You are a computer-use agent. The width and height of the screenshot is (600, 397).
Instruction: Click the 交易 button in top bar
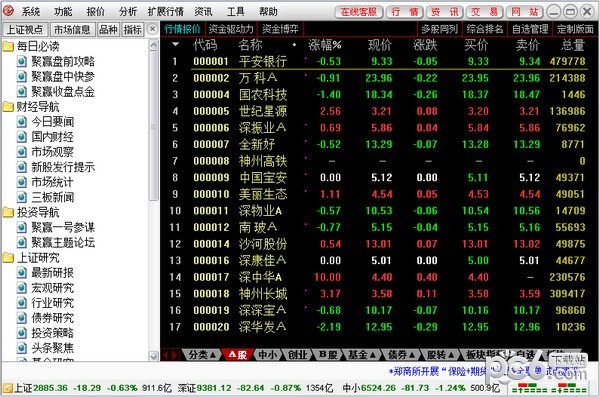pyautogui.click(x=484, y=12)
